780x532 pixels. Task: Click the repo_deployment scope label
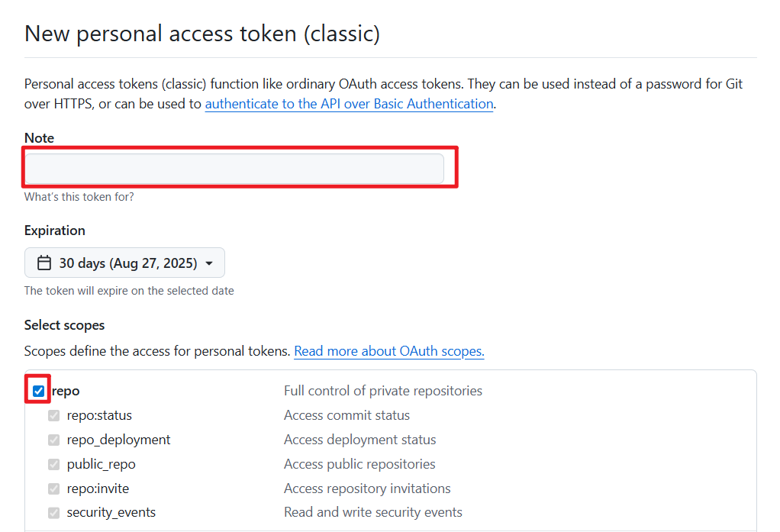[118, 440]
